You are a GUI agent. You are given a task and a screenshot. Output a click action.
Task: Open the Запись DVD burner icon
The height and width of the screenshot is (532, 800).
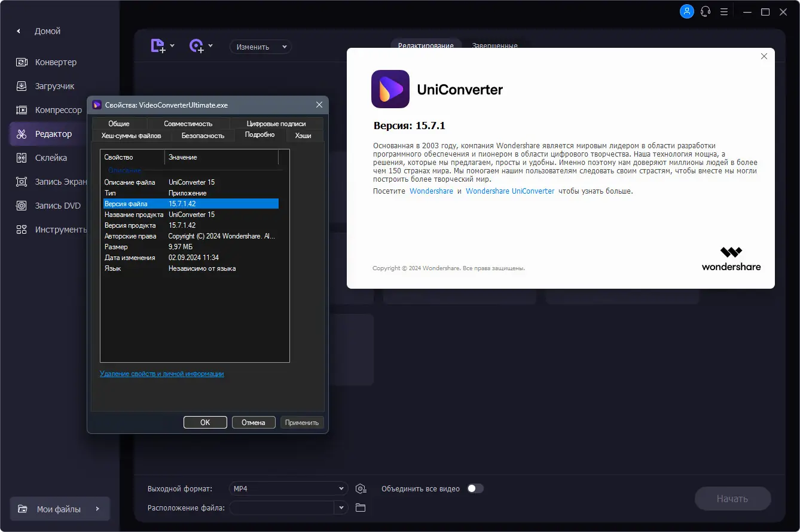tap(22, 206)
